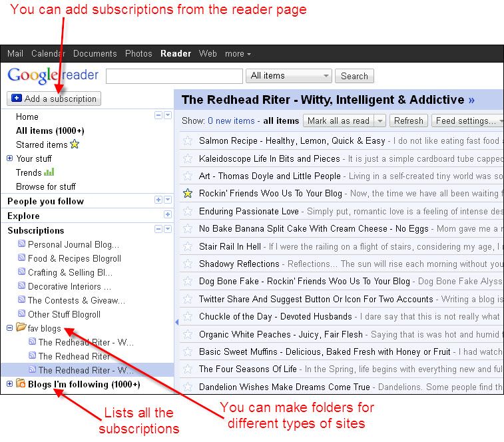Click the Blogs I'm following folder icon

pyautogui.click(x=21, y=383)
